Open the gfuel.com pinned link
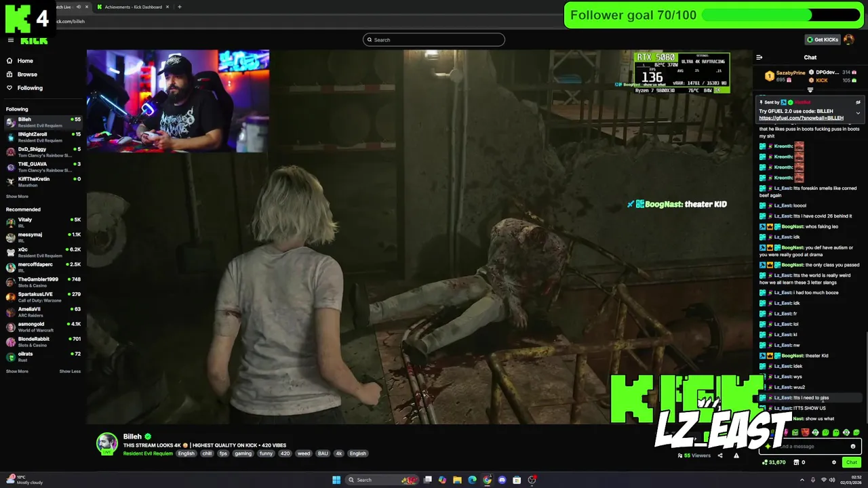 tap(801, 118)
